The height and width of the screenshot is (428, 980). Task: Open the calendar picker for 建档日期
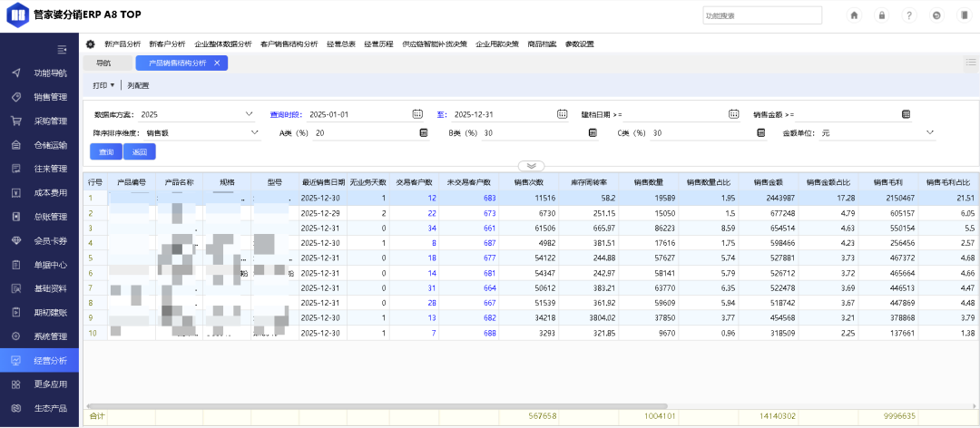[734, 113]
